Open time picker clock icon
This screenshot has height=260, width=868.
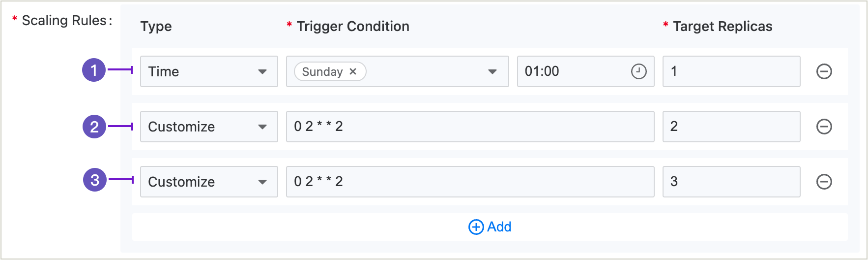point(638,71)
